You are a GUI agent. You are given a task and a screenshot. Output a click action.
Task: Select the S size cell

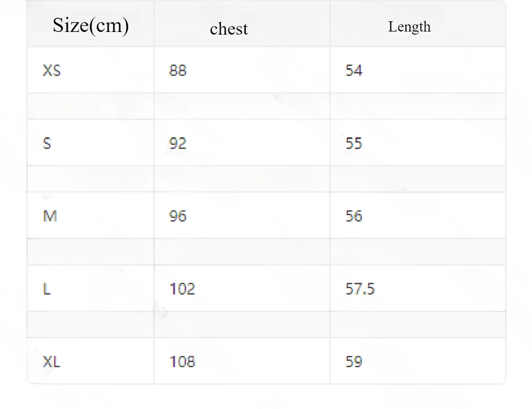(x=91, y=143)
